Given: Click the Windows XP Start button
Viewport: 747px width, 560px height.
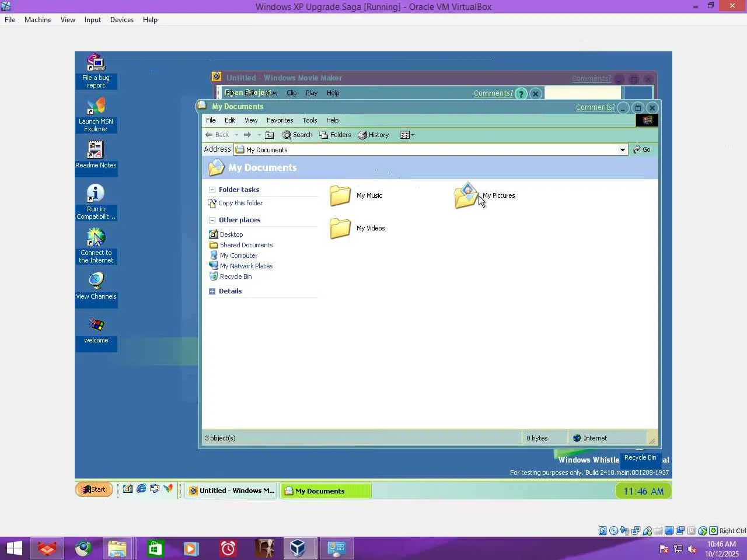Looking at the screenshot, I should click(94, 489).
